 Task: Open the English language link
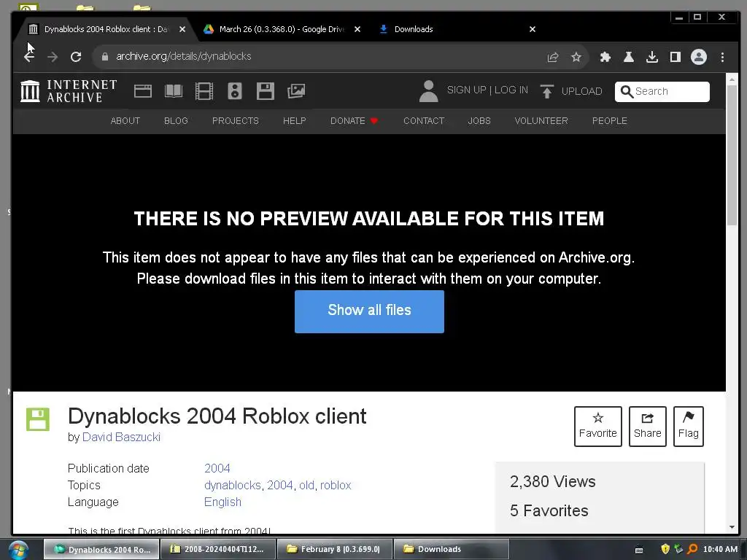click(222, 502)
